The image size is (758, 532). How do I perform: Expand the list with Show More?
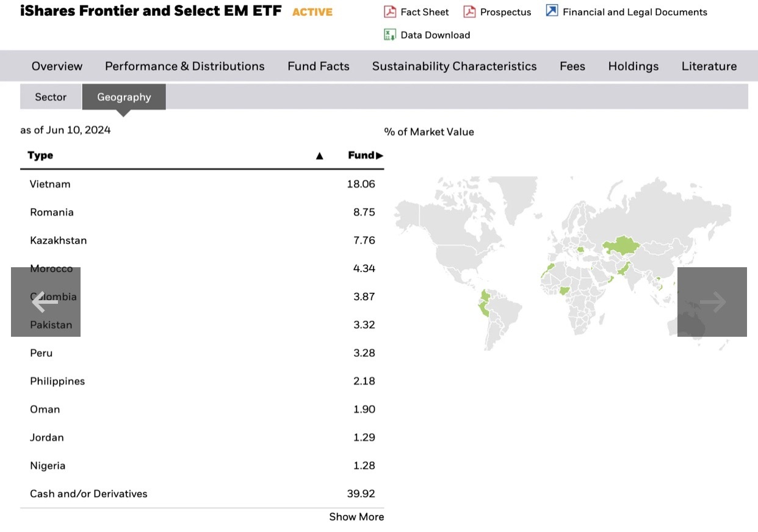[356, 517]
